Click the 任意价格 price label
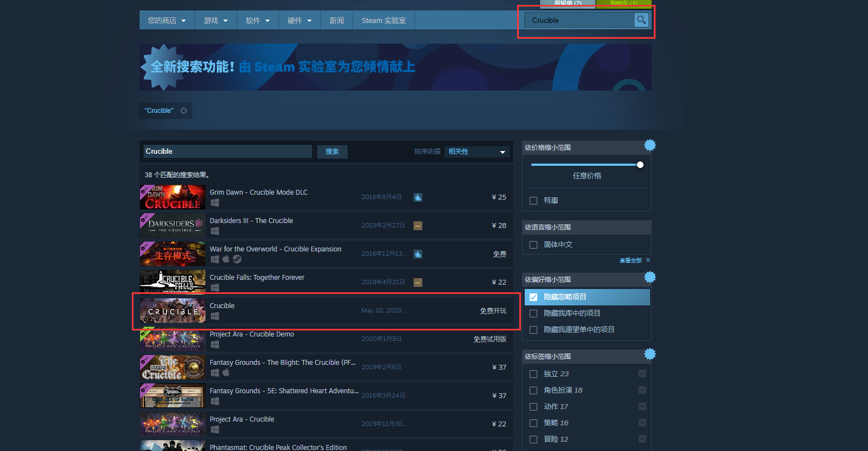Screen dimensions: 868x451 tap(587, 176)
